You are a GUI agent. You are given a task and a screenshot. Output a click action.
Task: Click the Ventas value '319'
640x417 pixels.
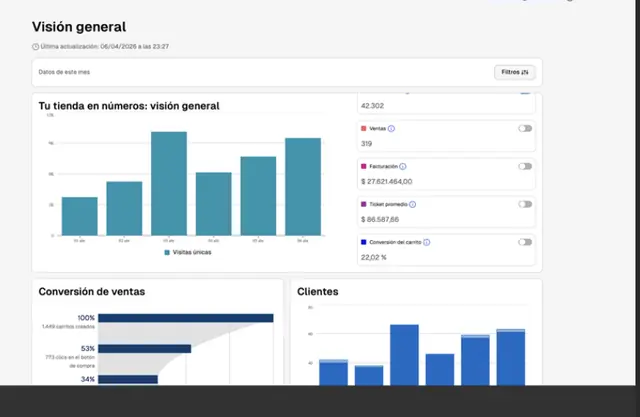[x=367, y=144]
